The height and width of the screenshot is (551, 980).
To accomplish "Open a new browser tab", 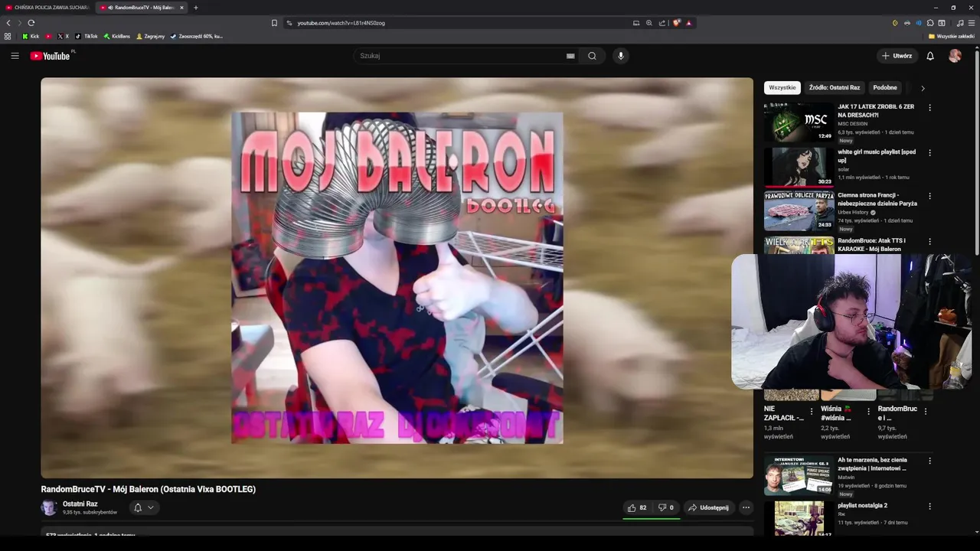I will coord(196,8).
